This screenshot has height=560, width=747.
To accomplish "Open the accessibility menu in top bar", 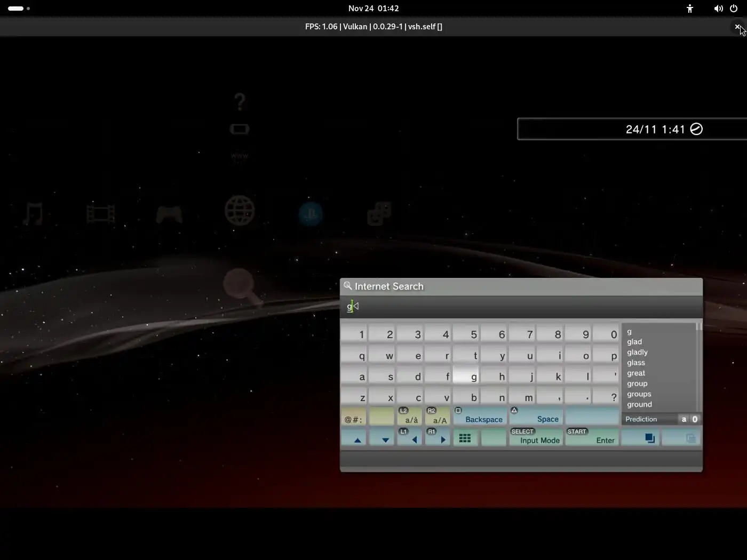I will pos(690,9).
